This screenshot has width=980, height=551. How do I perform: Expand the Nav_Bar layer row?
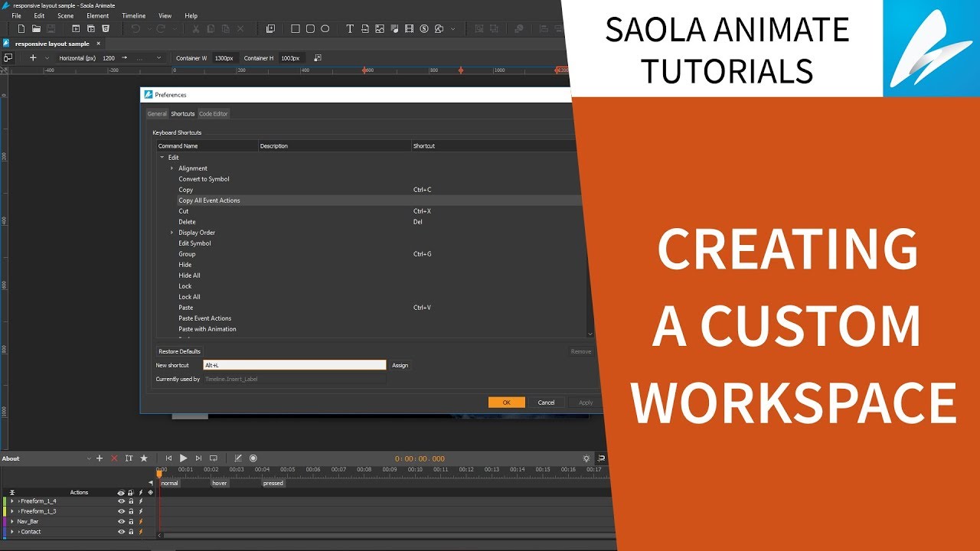12,522
